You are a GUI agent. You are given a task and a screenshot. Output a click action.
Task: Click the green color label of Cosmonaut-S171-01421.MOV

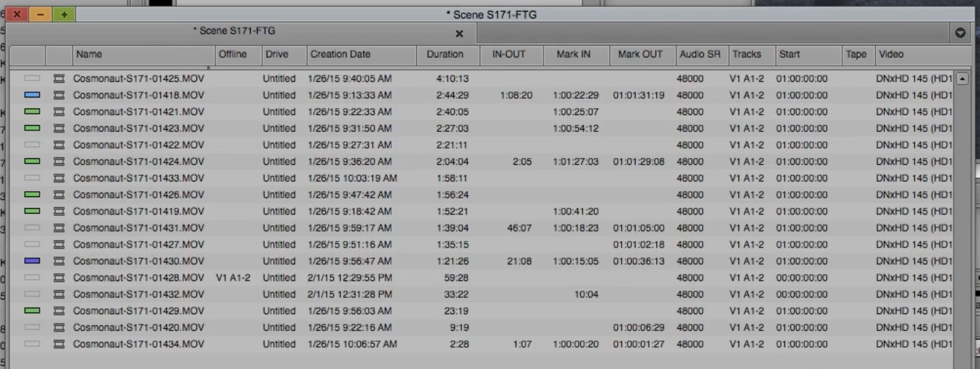point(32,111)
